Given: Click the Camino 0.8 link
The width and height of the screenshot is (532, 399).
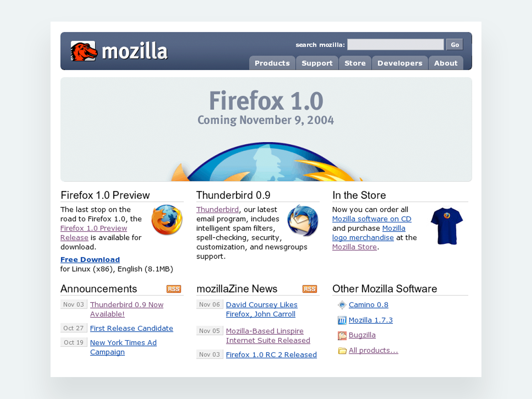Looking at the screenshot, I should pyautogui.click(x=368, y=305).
